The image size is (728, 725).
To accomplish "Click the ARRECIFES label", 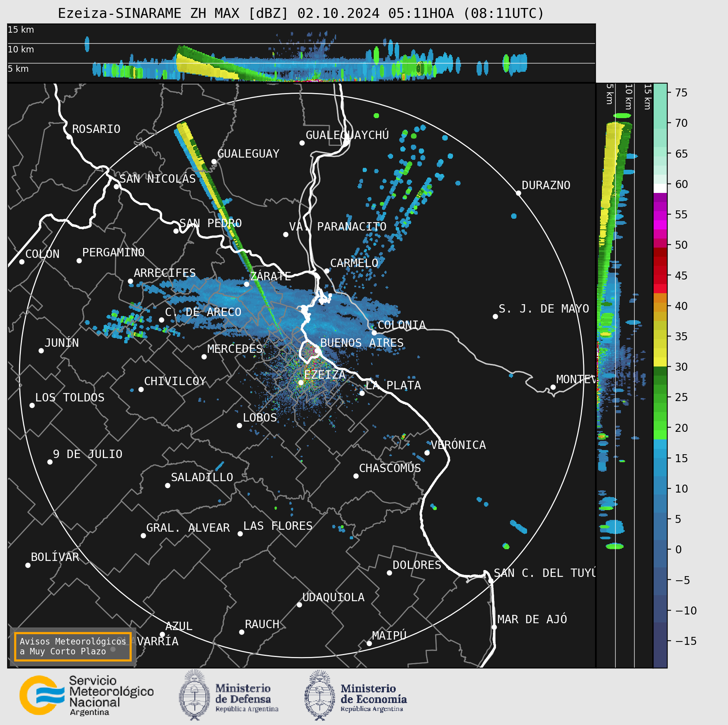I will click(x=164, y=273).
